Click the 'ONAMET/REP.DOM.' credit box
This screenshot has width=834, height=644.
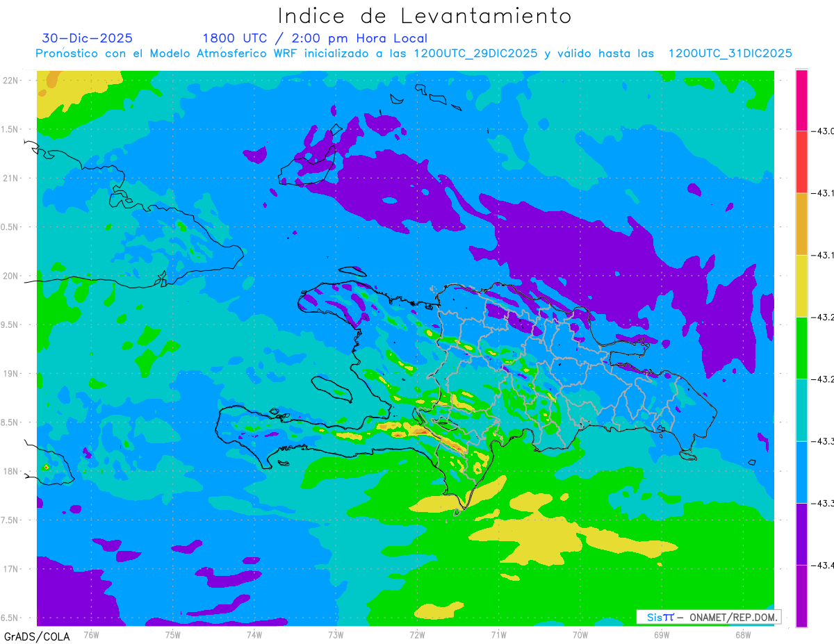(x=708, y=617)
